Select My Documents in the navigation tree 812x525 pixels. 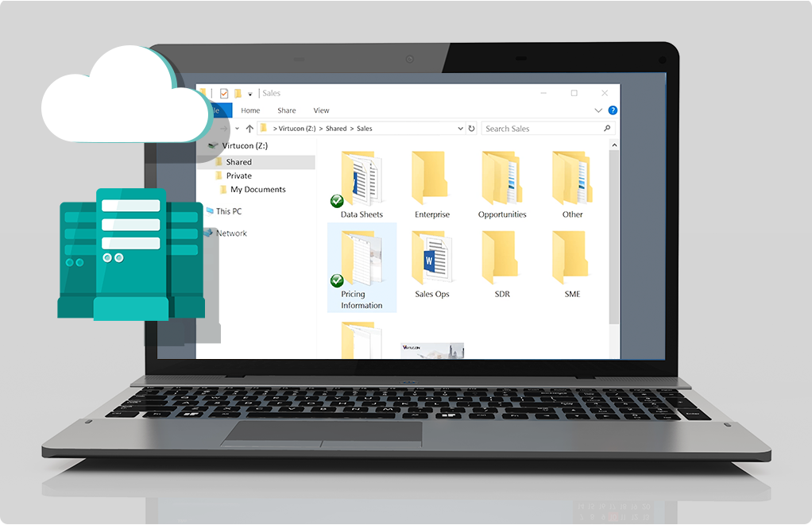(257, 190)
